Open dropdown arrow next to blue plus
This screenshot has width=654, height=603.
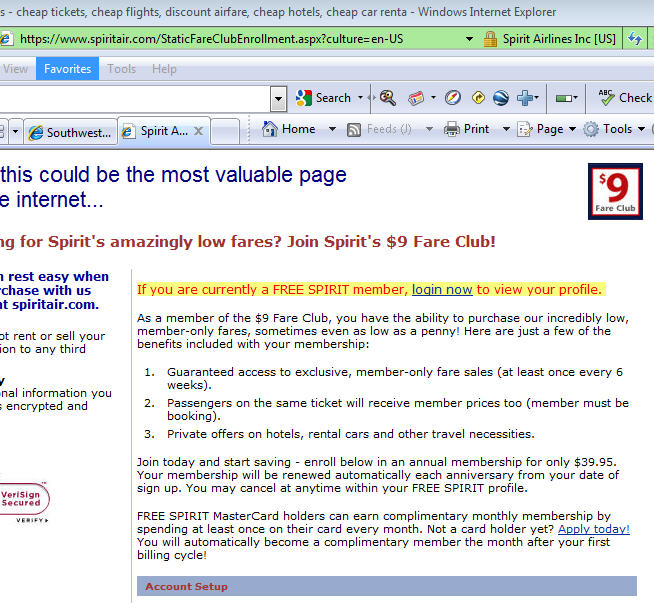click(x=536, y=98)
